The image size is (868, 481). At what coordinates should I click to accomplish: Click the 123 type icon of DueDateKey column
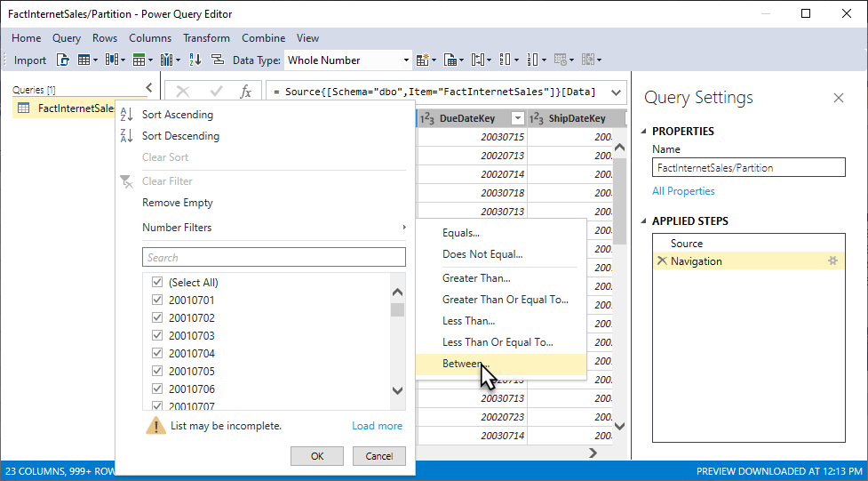point(426,118)
